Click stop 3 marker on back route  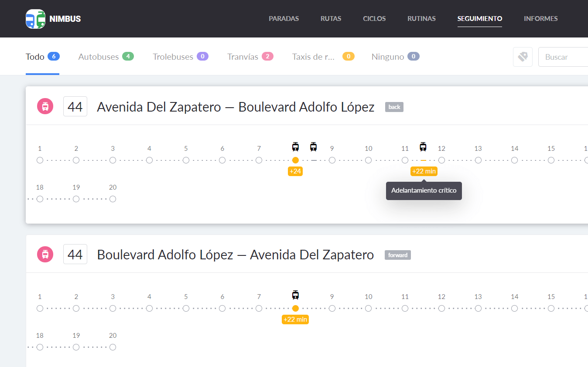113,160
